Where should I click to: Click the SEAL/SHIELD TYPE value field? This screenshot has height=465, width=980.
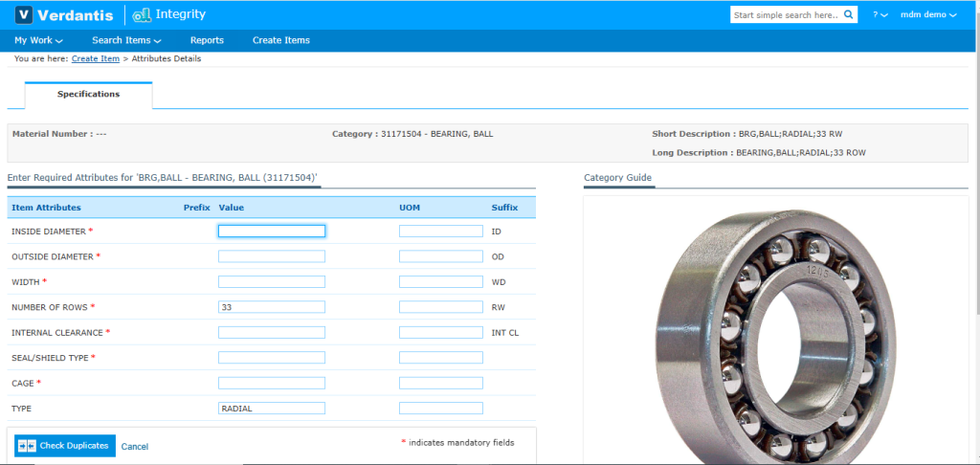(x=272, y=358)
